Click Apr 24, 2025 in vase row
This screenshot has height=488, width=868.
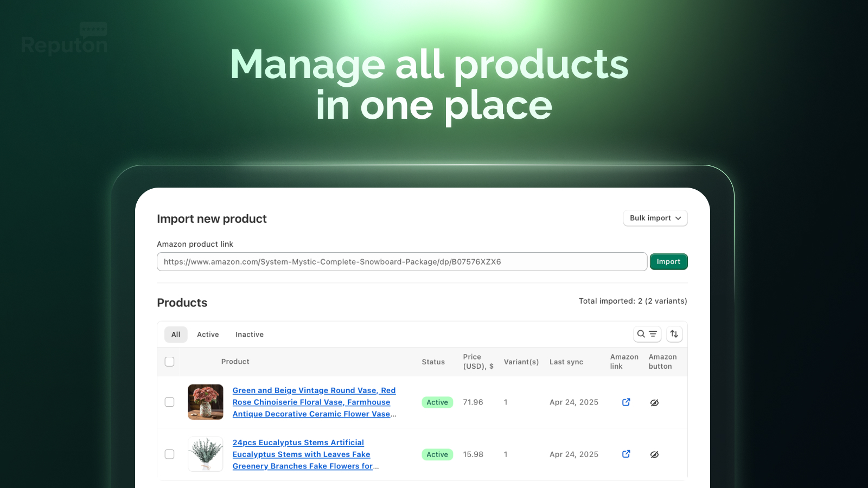pos(574,402)
